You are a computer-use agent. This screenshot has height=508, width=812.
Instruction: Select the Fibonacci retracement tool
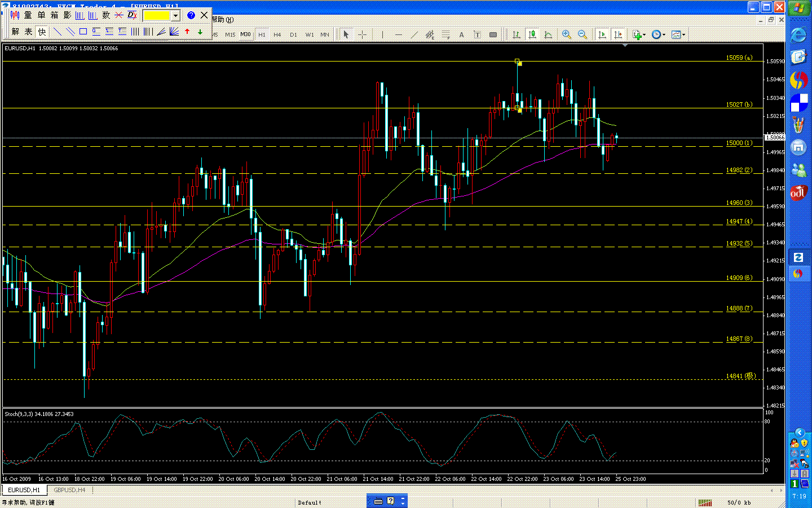coord(445,34)
